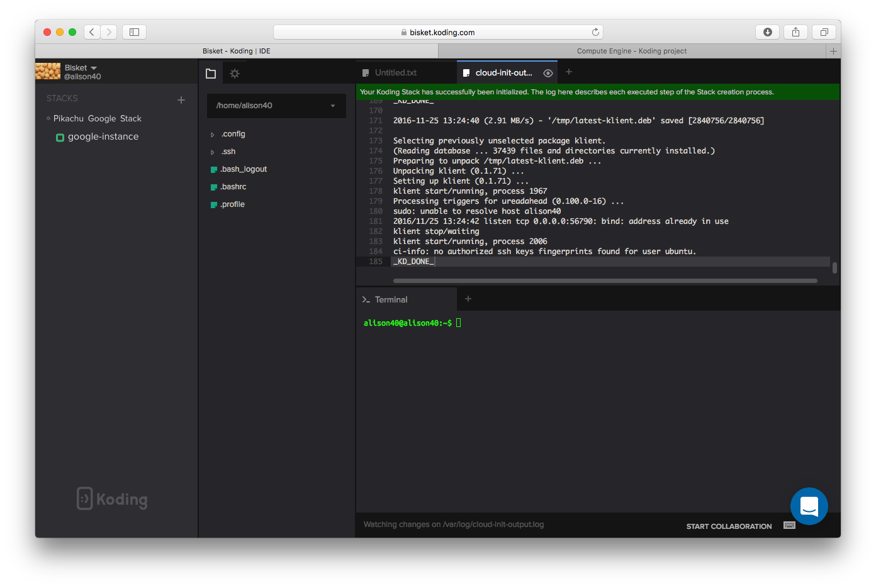
Task: Click the @alison40 username label
Action: (x=82, y=77)
